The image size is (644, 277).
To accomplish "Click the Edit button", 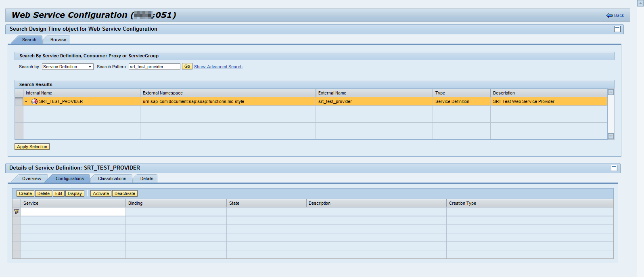I will point(59,193).
